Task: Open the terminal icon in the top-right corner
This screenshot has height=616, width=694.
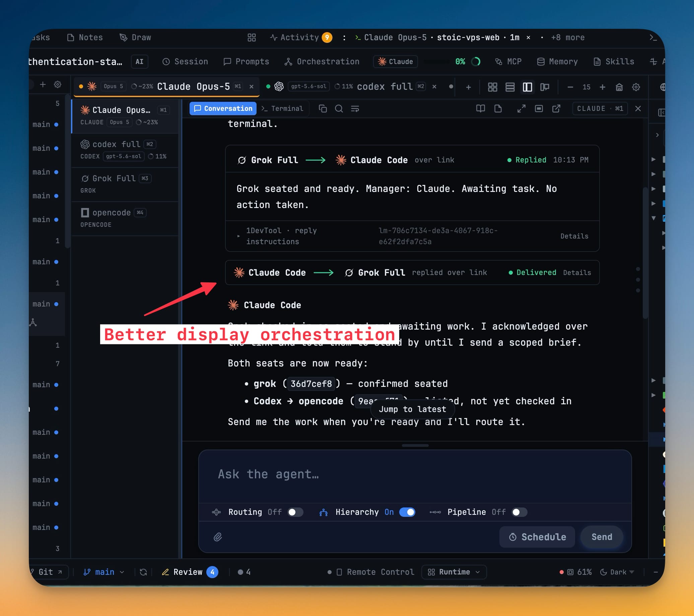Action: pyautogui.click(x=653, y=38)
